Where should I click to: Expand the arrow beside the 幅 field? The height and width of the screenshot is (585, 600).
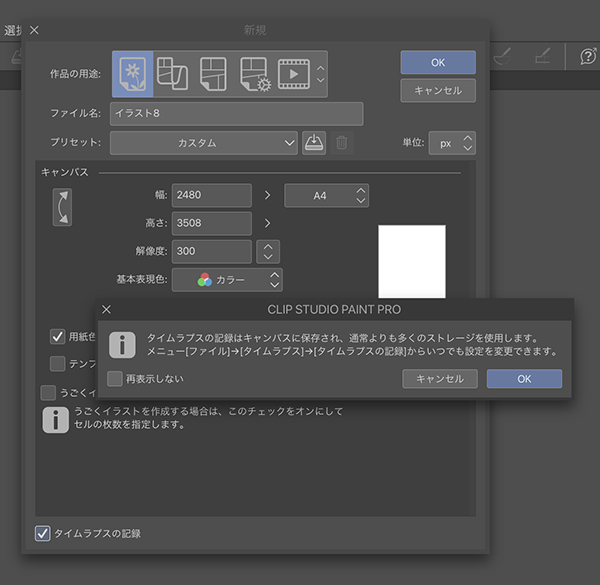[267, 195]
